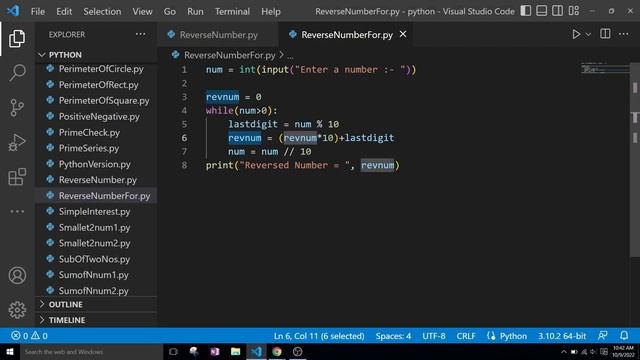Toggle Panel layout icon in title bar
640x360 pixels.
pos(542,11)
